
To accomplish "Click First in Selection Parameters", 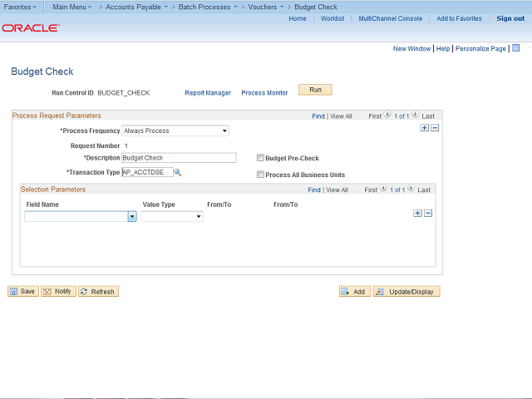I will pyautogui.click(x=371, y=190).
